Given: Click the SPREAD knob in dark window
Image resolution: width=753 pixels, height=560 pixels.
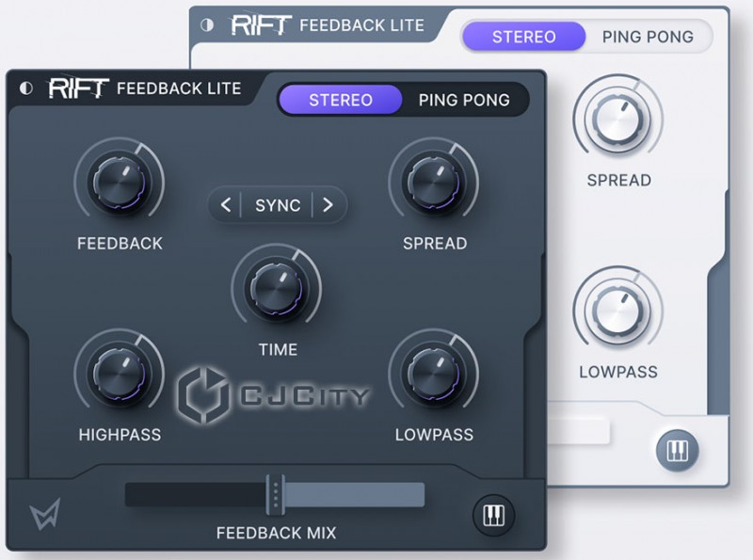Looking at the screenshot, I should click(x=434, y=183).
